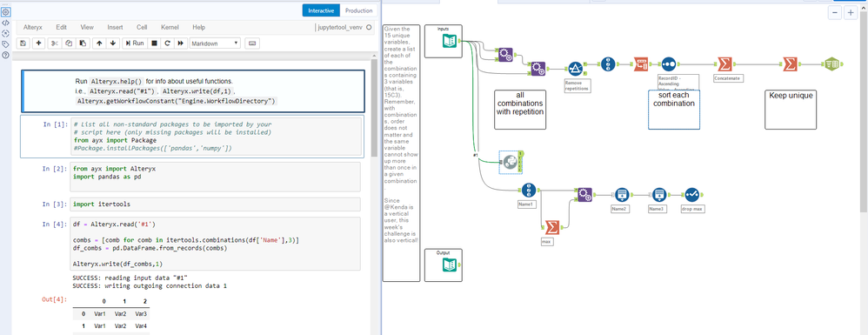This screenshot has height=335, width=868.
Task: Select the Transpose tool in top row
Action: 641,64
